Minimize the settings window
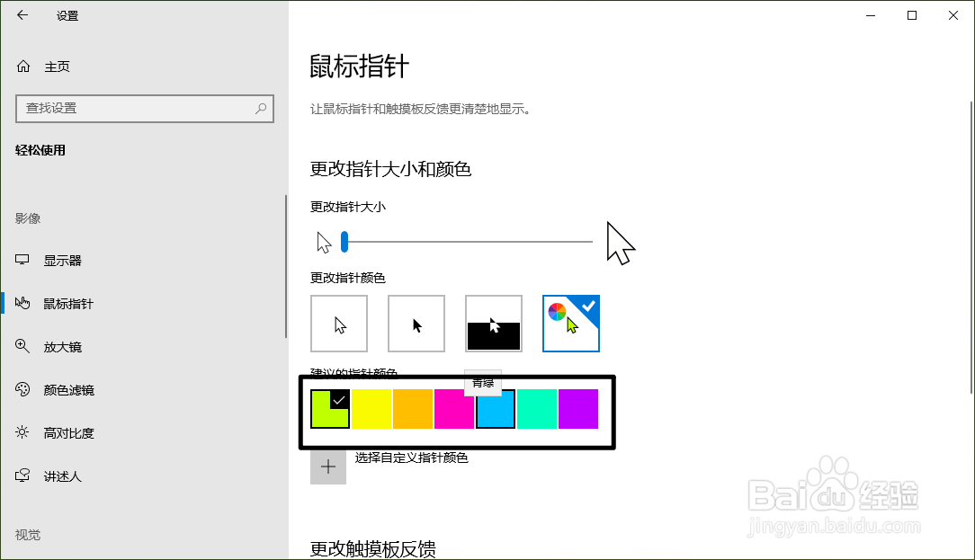The image size is (975, 560). [871, 15]
